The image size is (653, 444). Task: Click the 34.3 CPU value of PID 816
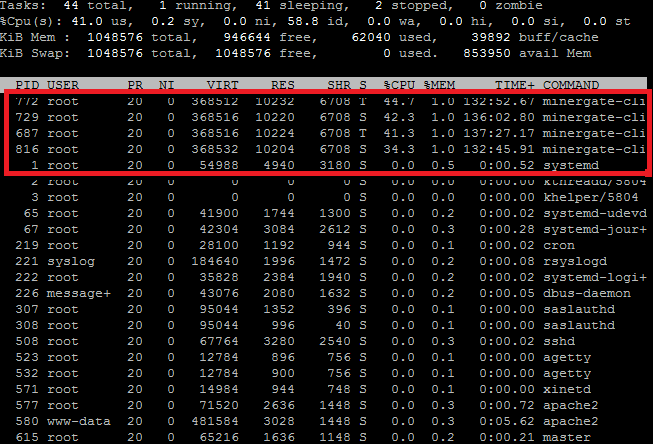pos(399,149)
